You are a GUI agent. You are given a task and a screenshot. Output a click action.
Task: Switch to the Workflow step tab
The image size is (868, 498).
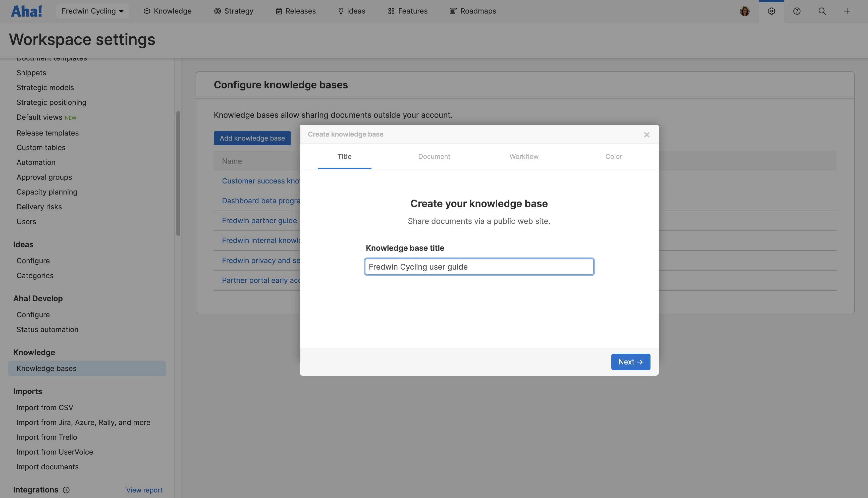click(x=524, y=156)
